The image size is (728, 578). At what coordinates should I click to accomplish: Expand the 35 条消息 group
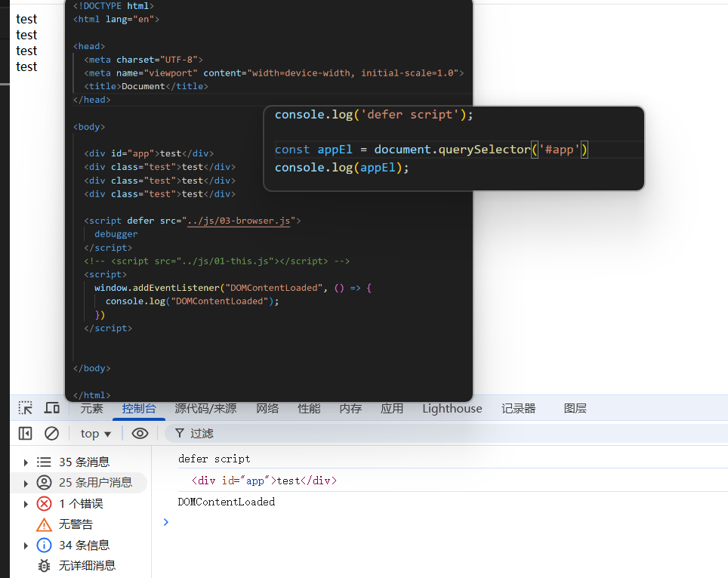tap(26, 462)
